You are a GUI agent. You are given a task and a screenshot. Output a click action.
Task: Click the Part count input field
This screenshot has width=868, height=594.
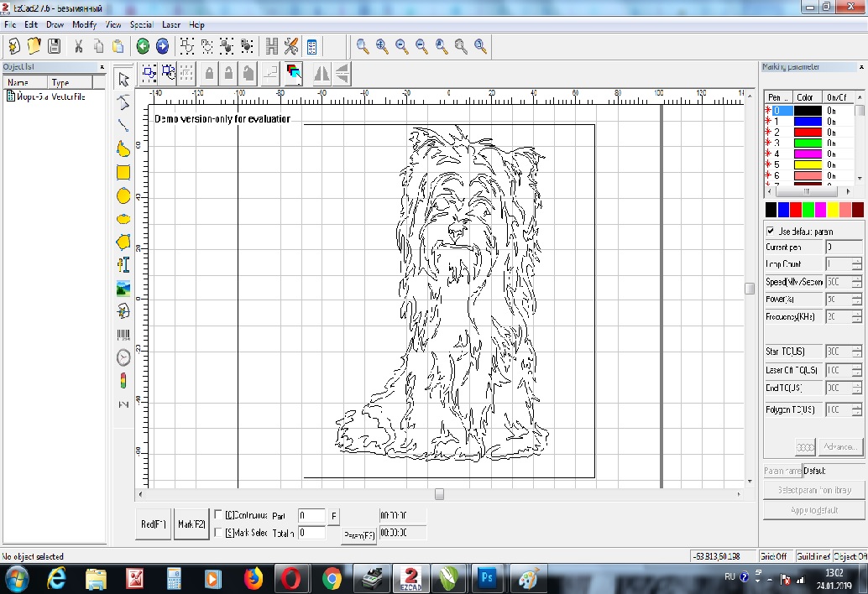[311, 516]
